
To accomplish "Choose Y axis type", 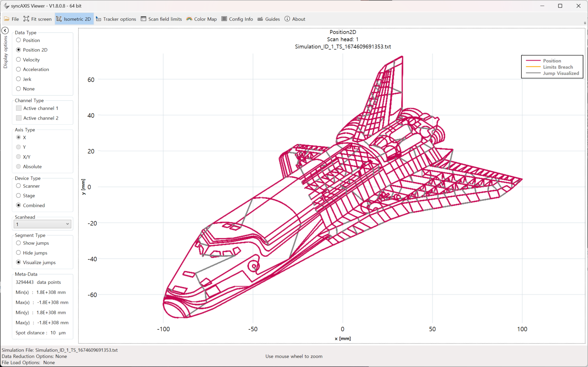I will tap(18, 147).
